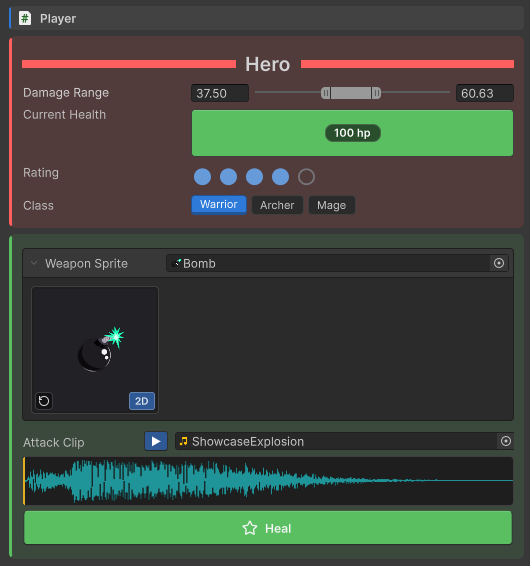Screen dimensions: 530x566
Task: Collapse the Weapon Sprite foldout
Action: 34,263
